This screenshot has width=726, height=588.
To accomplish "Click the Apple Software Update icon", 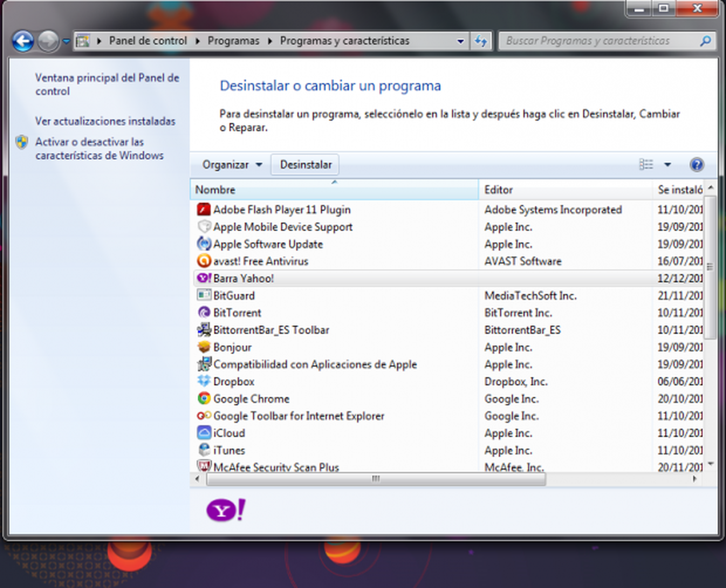I will (x=204, y=244).
